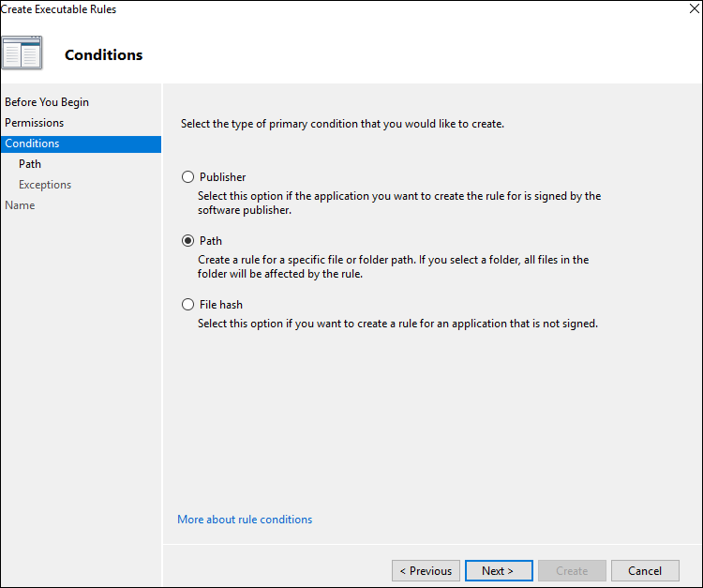Choose the Path condition radio button
This screenshot has width=703, height=588.
tap(187, 240)
